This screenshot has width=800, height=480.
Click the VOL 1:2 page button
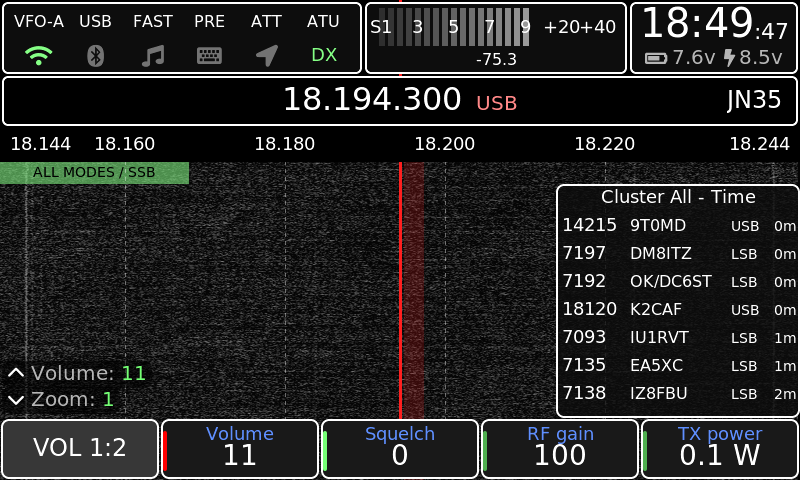pyautogui.click(x=80, y=448)
